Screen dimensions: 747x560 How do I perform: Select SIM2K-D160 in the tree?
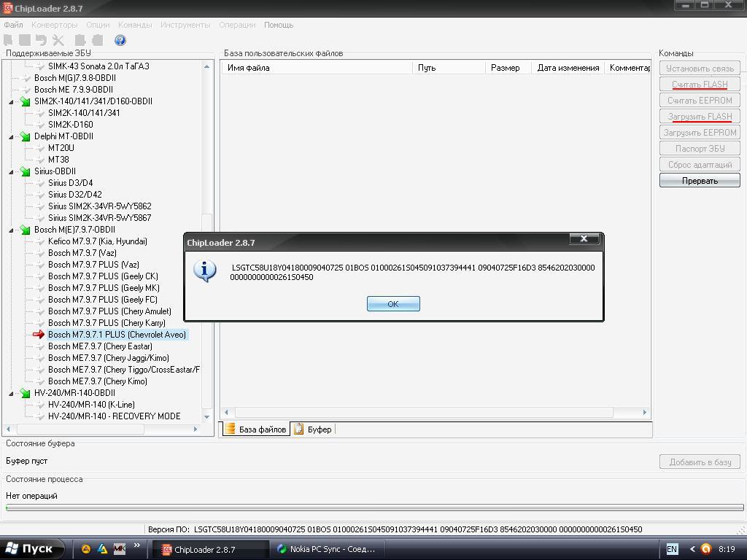[71, 125]
